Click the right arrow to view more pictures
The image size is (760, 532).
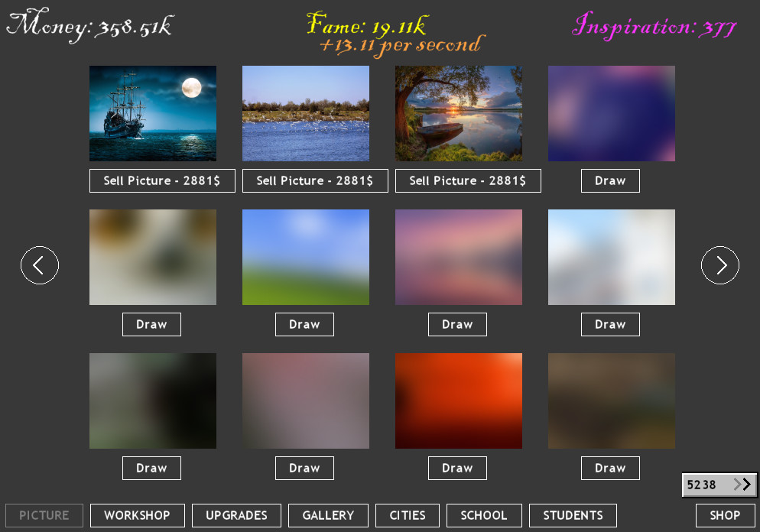[x=719, y=265]
